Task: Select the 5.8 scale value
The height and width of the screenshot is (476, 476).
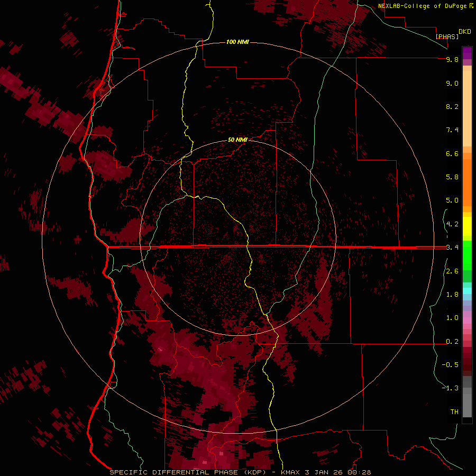Action: (452, 177)
